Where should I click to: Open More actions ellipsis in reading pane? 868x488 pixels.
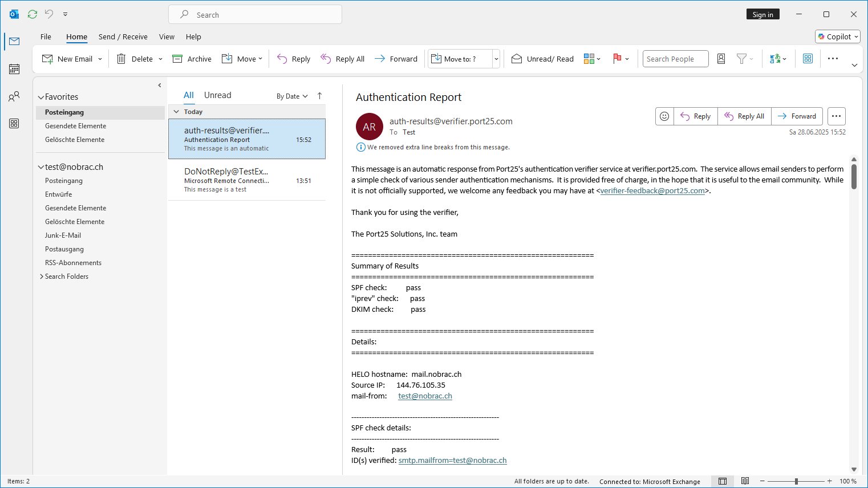pos(836,116)
